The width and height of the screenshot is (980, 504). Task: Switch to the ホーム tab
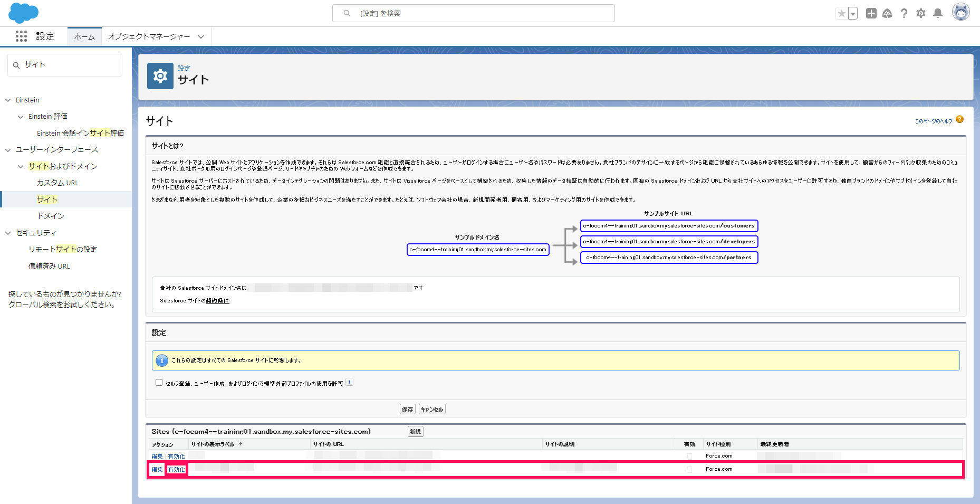tap(84, 36)
